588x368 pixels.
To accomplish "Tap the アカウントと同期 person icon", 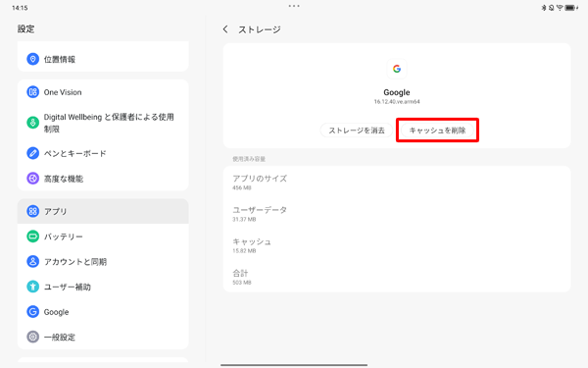I will click(32, 262).
